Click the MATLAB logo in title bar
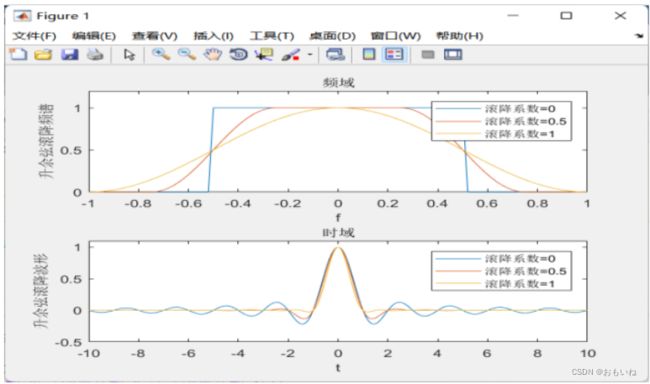 point(22,16)
